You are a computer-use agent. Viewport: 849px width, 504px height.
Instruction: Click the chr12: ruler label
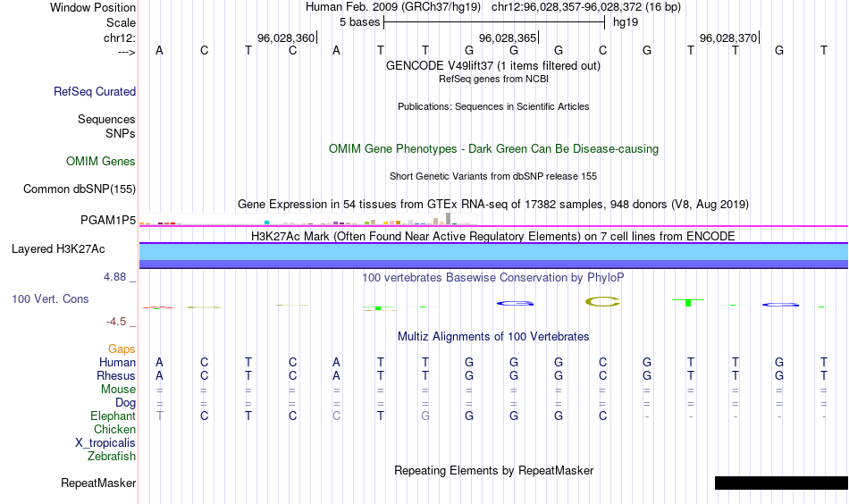119,38
